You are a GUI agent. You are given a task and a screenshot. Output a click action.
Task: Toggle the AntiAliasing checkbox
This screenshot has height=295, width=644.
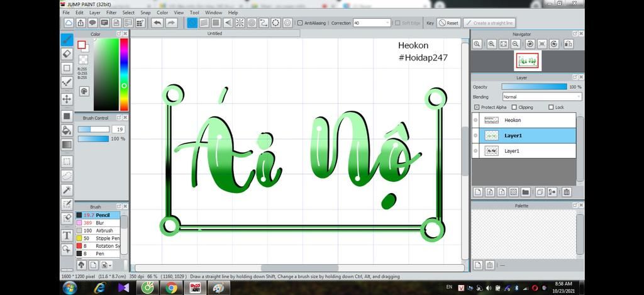coord(300,23)
